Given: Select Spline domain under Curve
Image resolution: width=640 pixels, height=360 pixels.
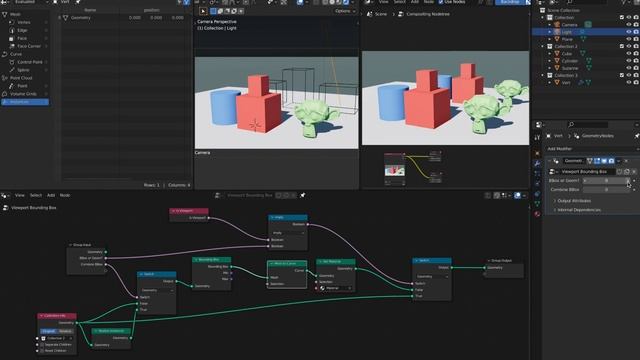Looking at the screenshot, I should 23,70.
